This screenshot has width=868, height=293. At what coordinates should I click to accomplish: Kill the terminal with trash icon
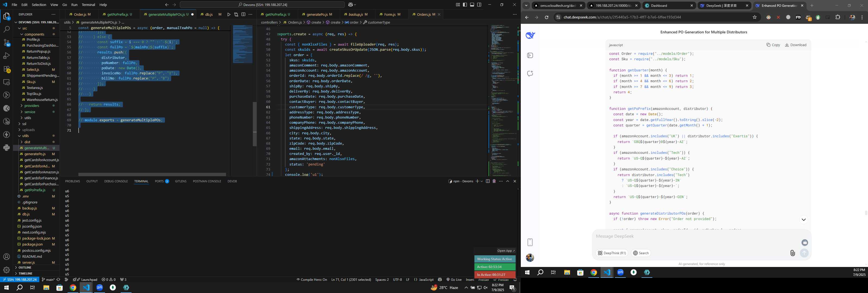(x=494, y=181)
